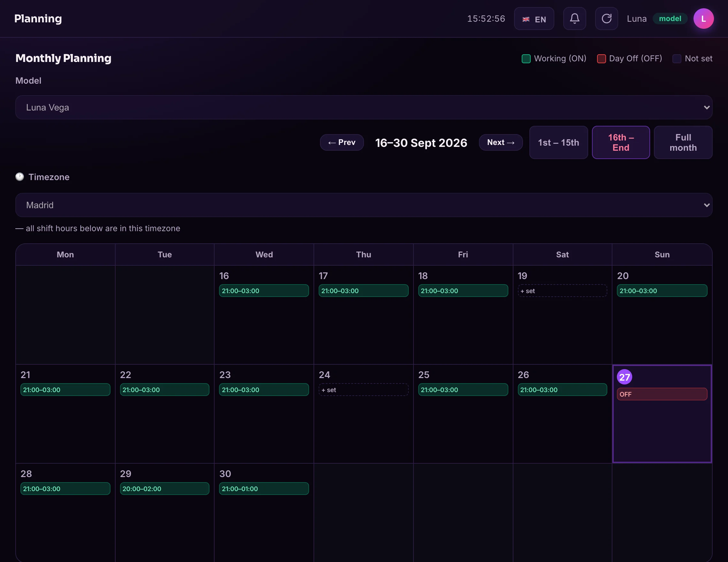Open the Luna Vega model dropdown
Viewport: 728px width, 562px height.
coord(364,107)
